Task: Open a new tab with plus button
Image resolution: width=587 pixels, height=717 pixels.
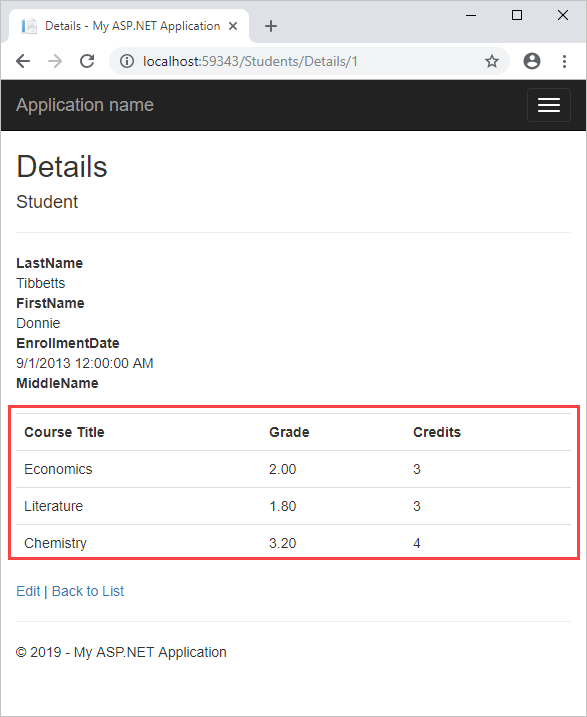Action: [271, 26]
